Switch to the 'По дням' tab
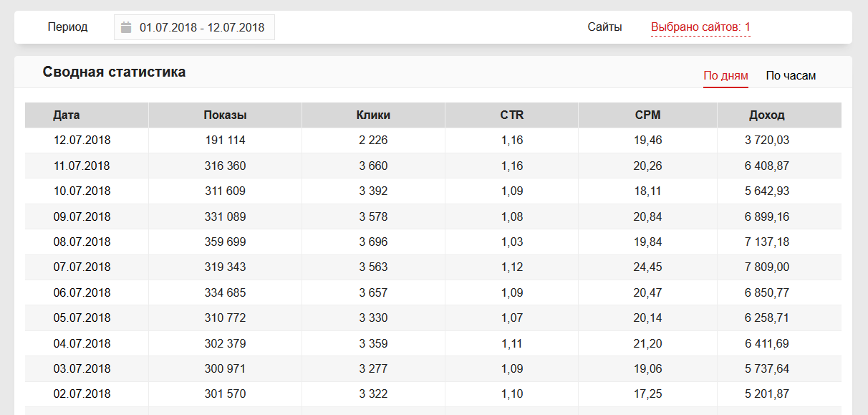The width and height of the screenshot is (868, 415). [725, 76]
